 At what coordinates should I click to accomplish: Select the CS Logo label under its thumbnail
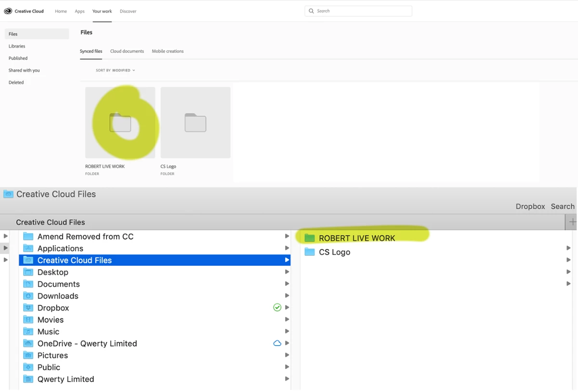tap(168, 166)
